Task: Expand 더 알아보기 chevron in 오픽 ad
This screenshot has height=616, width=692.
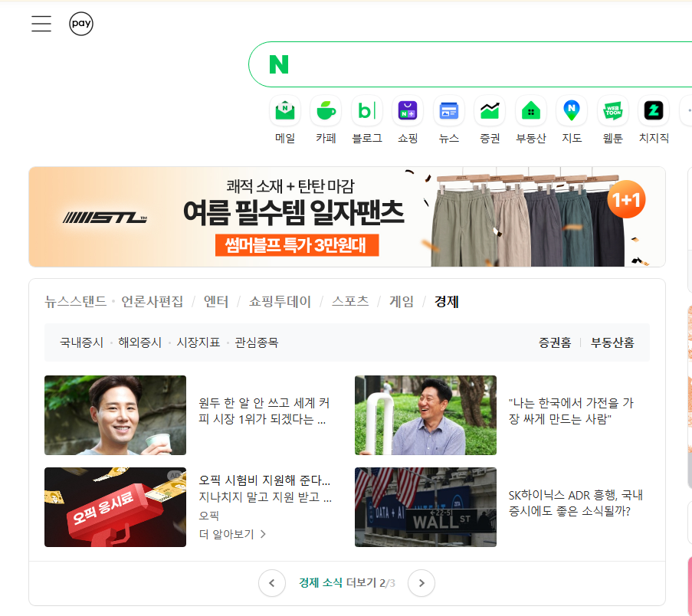Action: coord(264,534)
